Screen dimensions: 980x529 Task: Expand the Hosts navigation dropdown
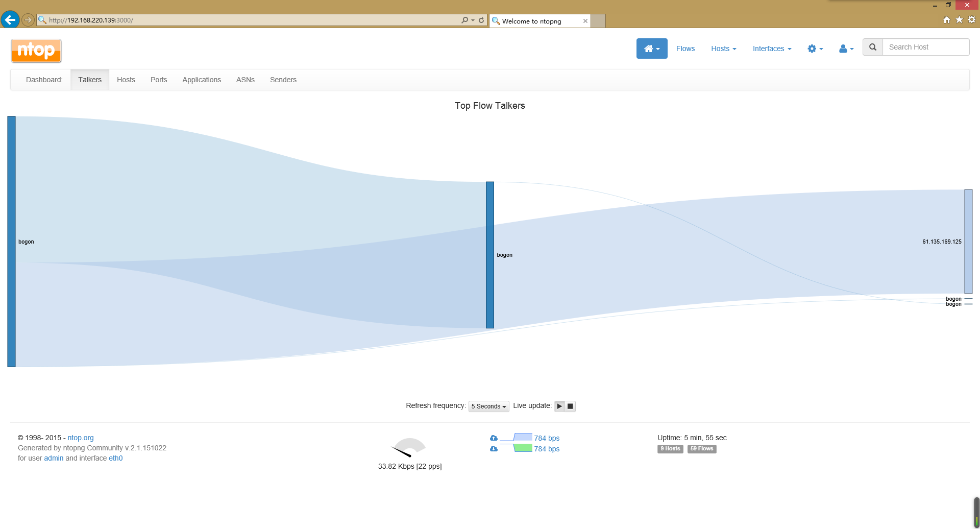point(723,49)
